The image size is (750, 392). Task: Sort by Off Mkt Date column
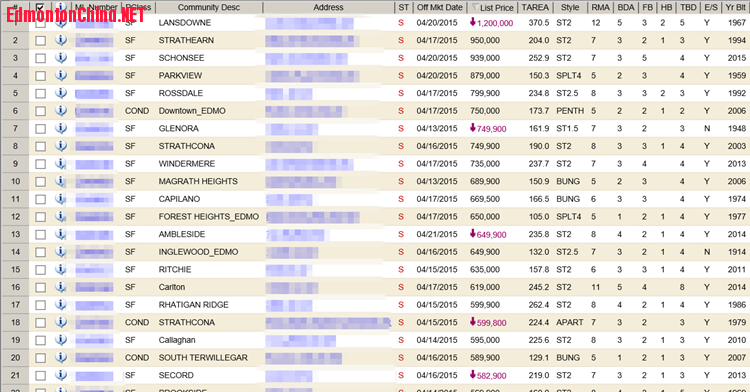440,7
